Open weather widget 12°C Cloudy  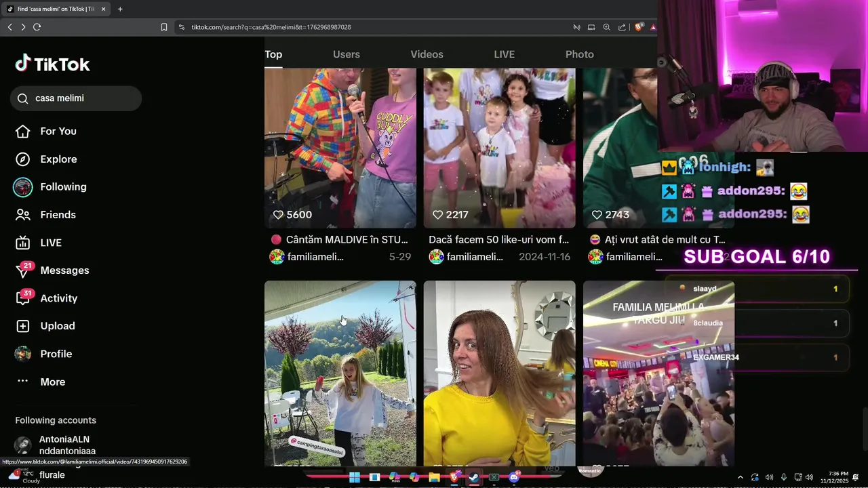[24, 477]
